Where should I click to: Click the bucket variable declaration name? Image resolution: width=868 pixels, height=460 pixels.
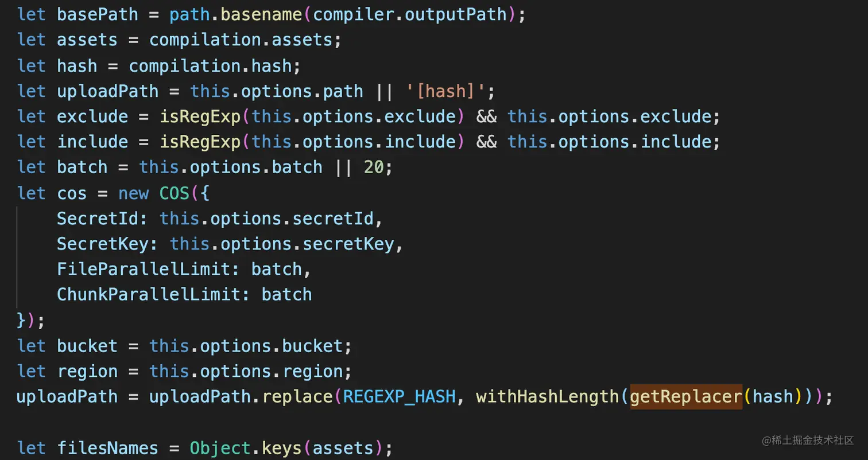[87, 346]
